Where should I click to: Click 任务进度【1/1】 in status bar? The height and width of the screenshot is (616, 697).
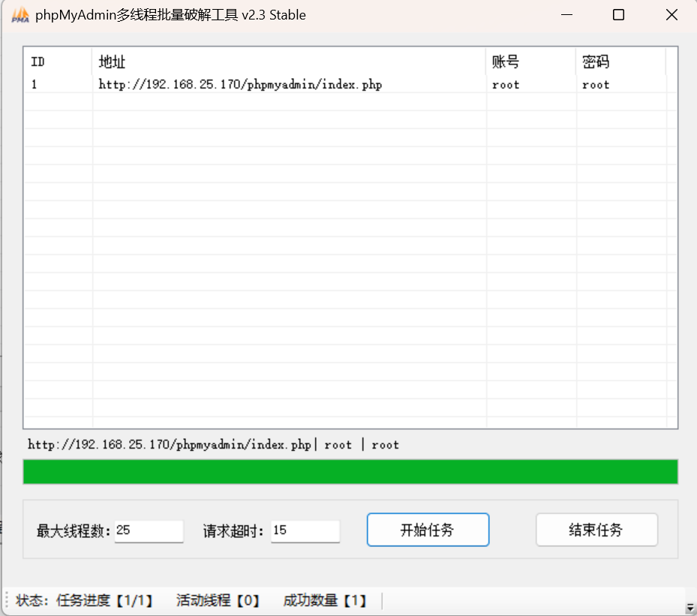pyautogui.click(x=105, y=601)
